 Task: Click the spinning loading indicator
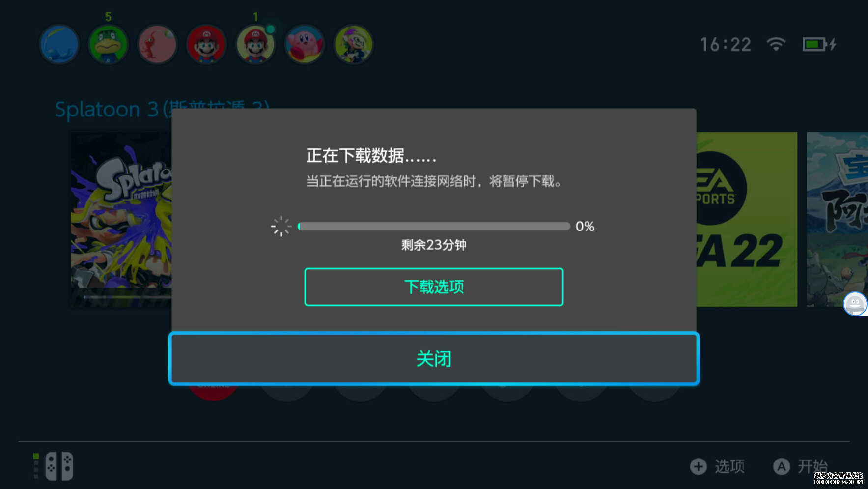pyautogui.click(x=281, y=227)
